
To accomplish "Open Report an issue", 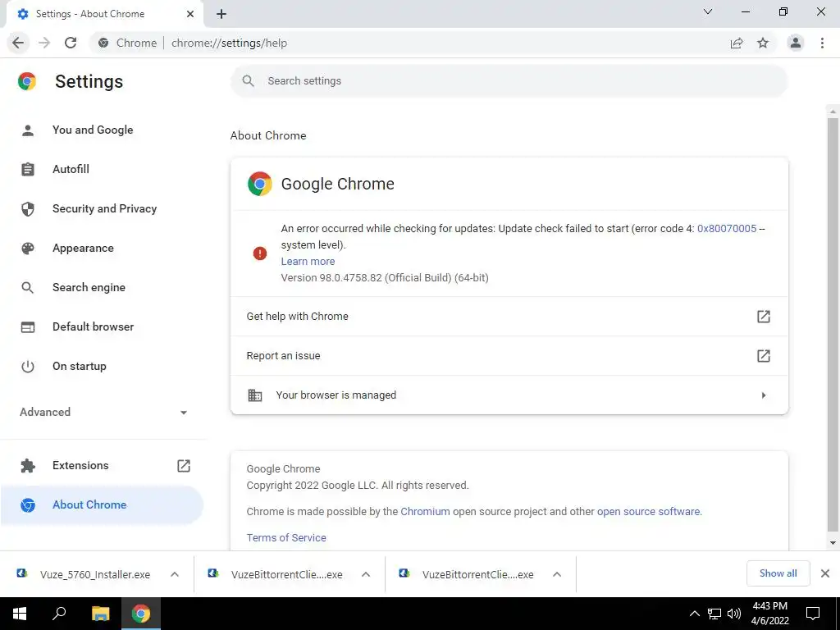I will [509, 356].
